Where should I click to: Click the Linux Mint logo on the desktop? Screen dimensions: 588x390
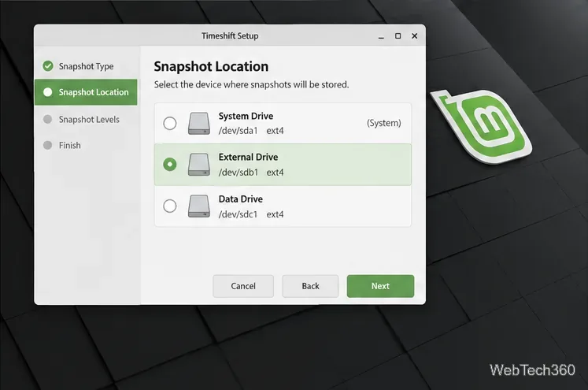click(x=483, y=126)
